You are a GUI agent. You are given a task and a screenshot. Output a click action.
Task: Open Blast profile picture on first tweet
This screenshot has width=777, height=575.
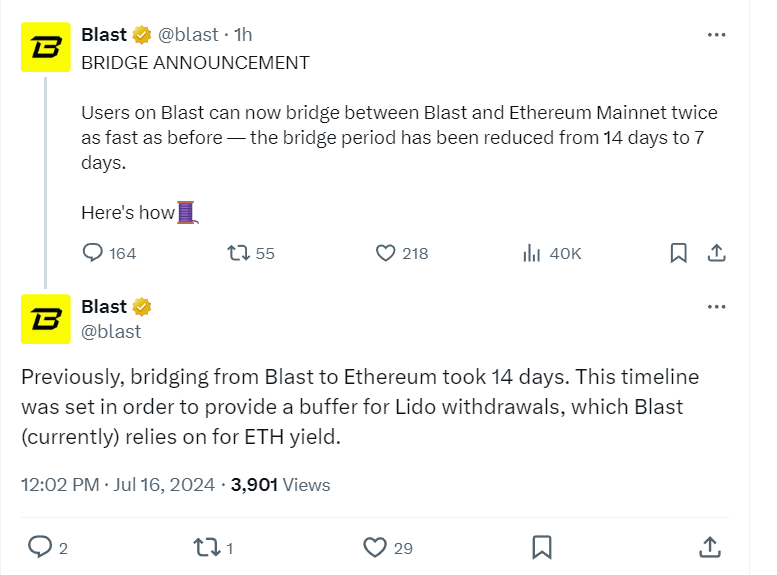point(46,47)
